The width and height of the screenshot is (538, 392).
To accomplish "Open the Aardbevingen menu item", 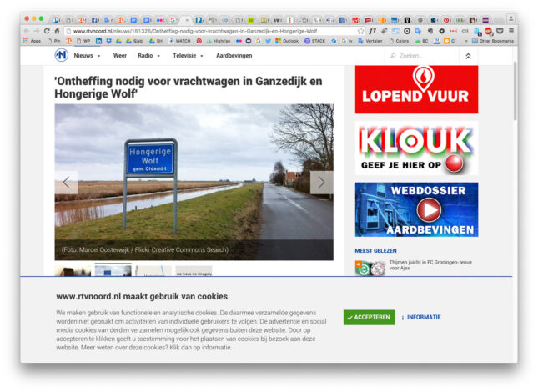I will click(234, 56).
